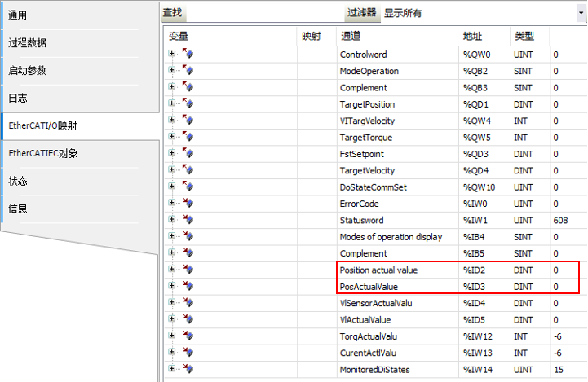Click the 地址 column header

coord(484,37)
